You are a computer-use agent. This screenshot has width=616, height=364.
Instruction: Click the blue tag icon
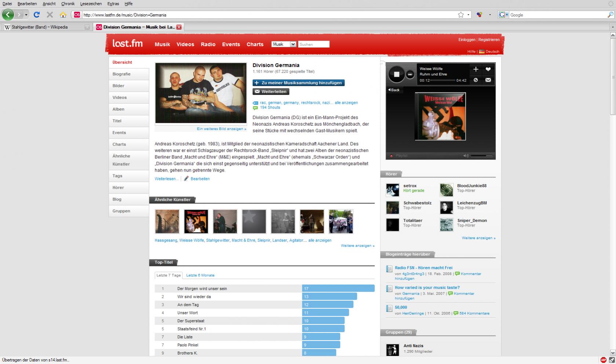[255, 103]
